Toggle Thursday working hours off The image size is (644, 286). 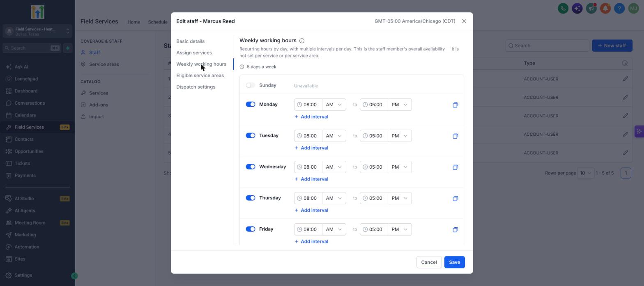coord(251,198)
